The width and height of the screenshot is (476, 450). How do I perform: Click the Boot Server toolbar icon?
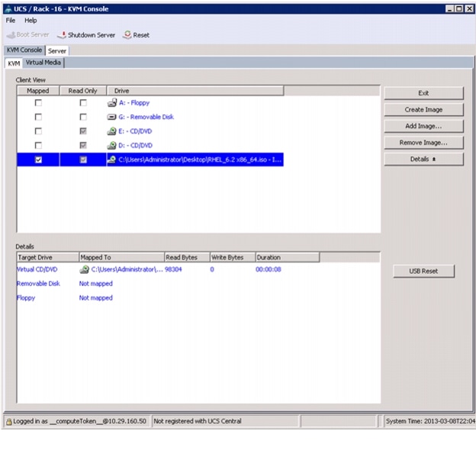[x=11, y=35]
